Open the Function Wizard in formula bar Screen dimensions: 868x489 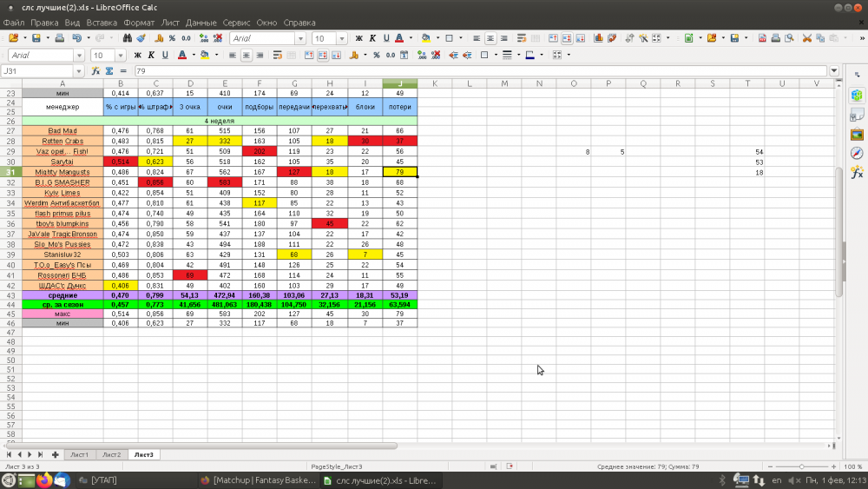coord(95,71)
